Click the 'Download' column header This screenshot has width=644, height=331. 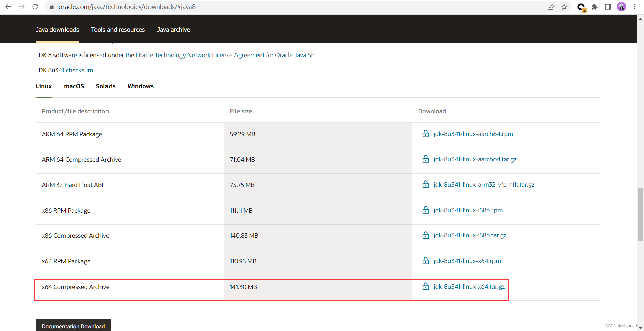pyautogui.click(x=432, y=111)
